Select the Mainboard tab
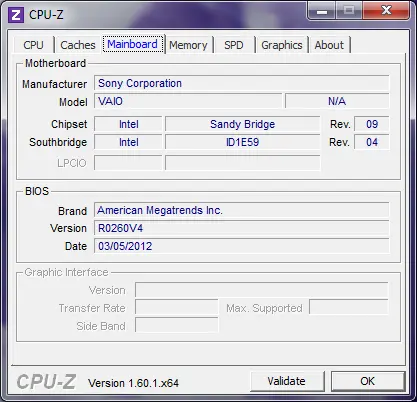 [133, 44]
